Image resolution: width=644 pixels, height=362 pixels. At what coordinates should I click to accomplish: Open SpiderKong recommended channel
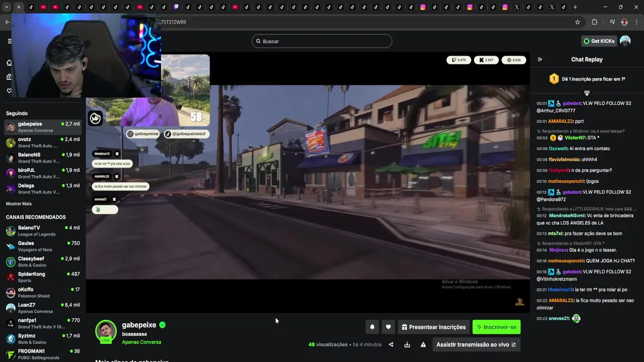(x=43, y=277)
